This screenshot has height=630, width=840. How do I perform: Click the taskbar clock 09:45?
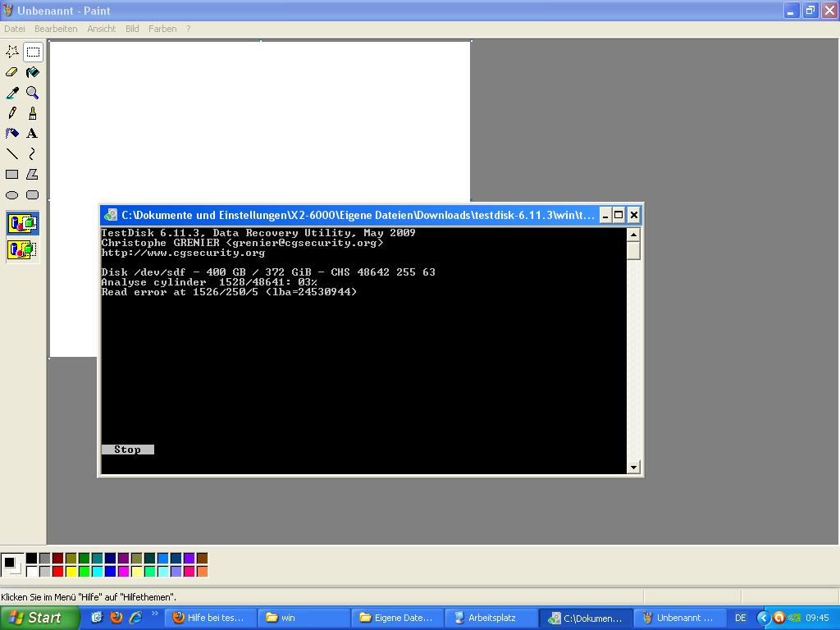[x=817, y=618]
